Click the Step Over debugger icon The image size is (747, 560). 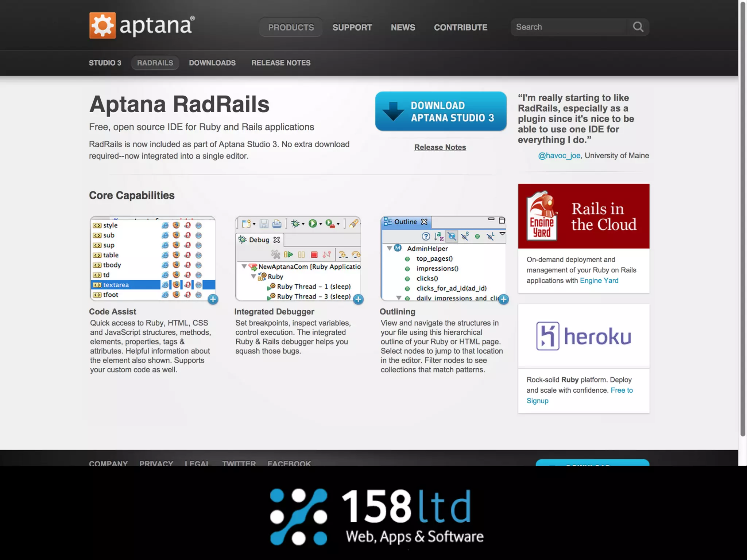tap(356, 254)
